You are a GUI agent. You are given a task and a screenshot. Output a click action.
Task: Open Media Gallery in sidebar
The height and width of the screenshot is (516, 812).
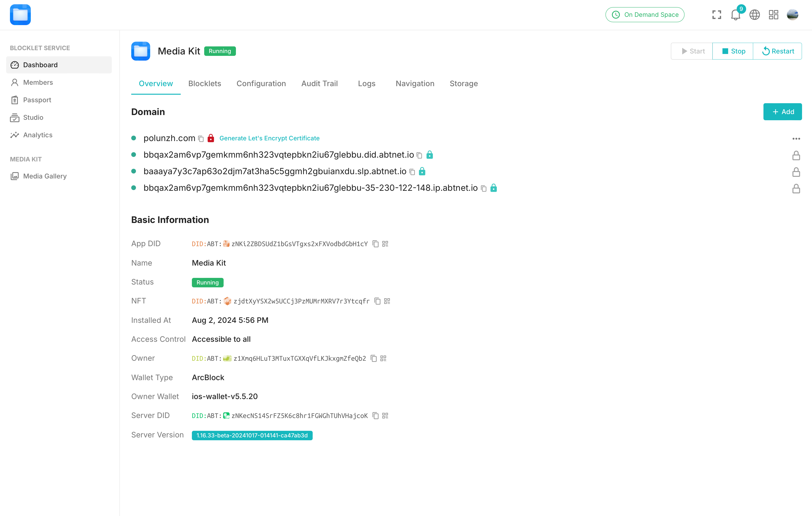click(x=45, y=176)
